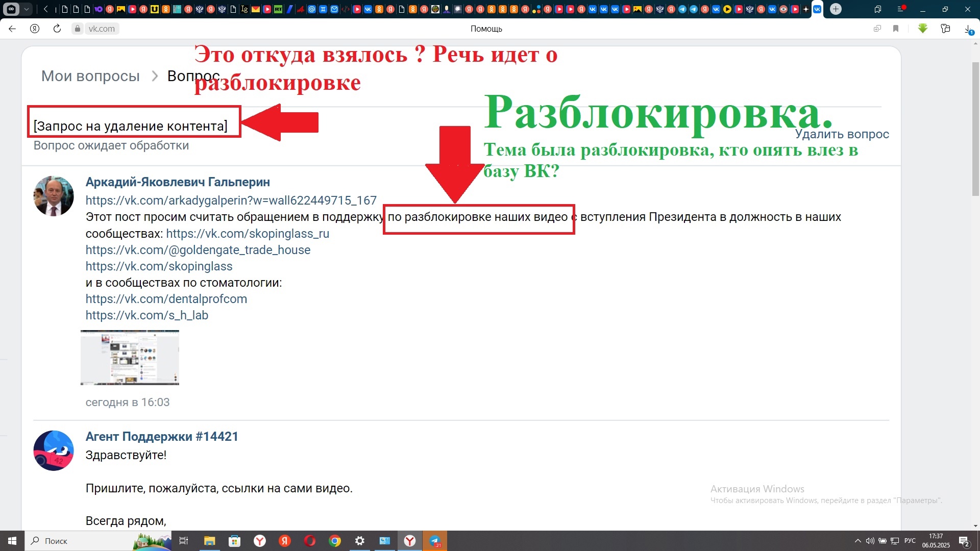
Task: Open Windows notification center
Action: (964, 541)
